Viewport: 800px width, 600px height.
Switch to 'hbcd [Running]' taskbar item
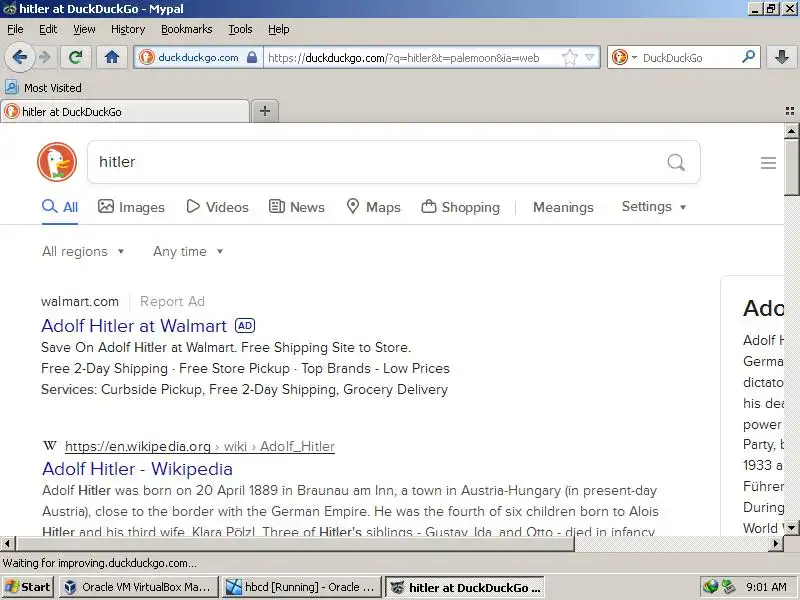click(302, 587)
